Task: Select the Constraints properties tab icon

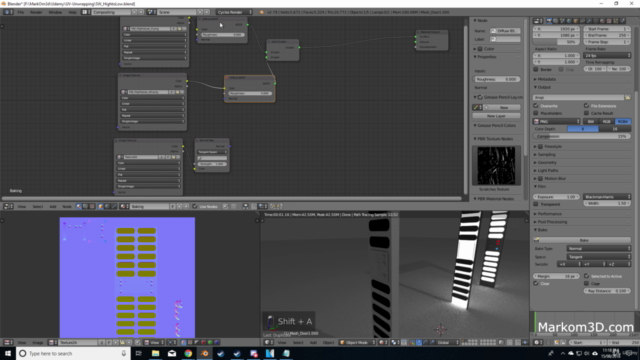Action: pos(582,21)
